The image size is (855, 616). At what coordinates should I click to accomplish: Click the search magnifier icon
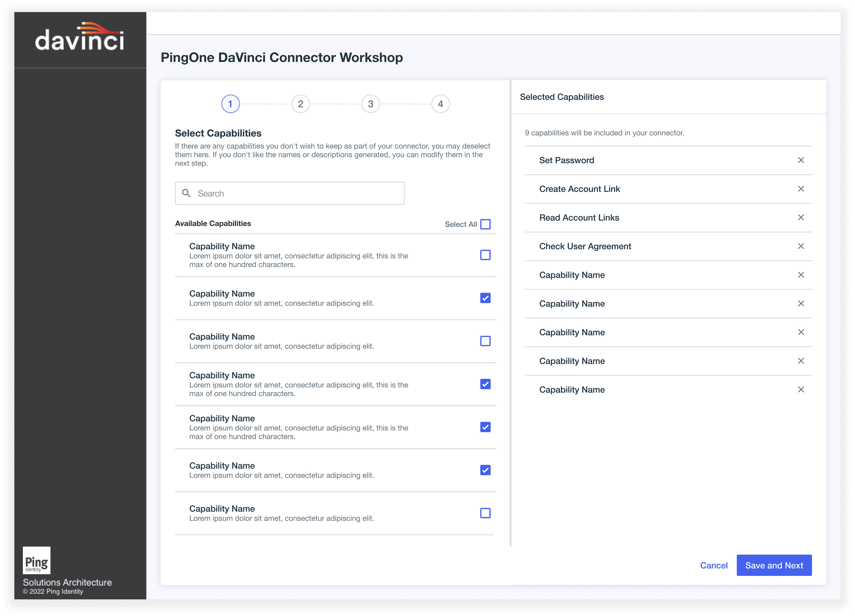click(x=186, y=193)
